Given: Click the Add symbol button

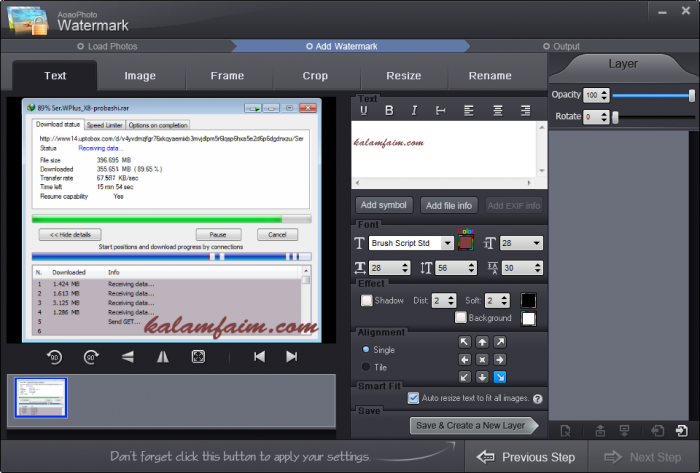Looking at the screenshot, I should [x=384, y=205].
